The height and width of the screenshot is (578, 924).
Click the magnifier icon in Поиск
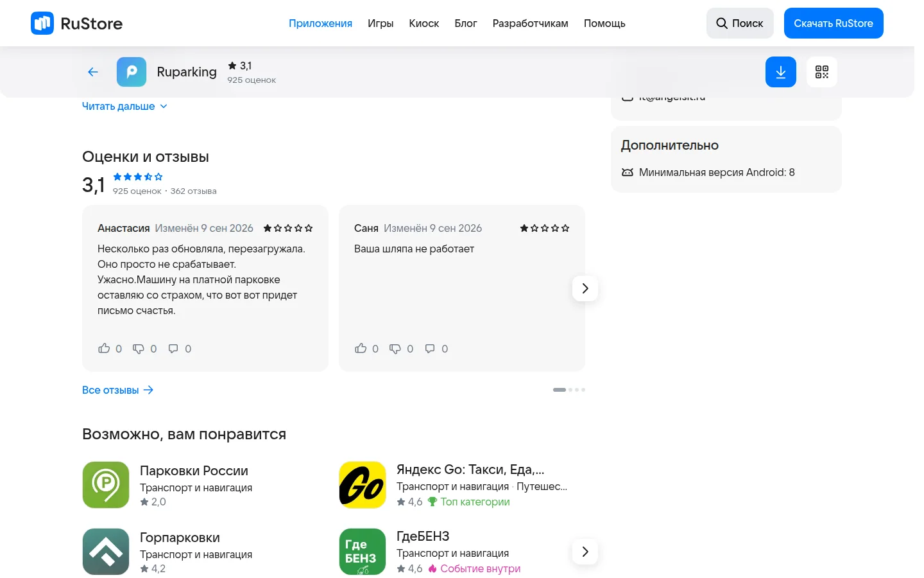[x=722, y=23]
